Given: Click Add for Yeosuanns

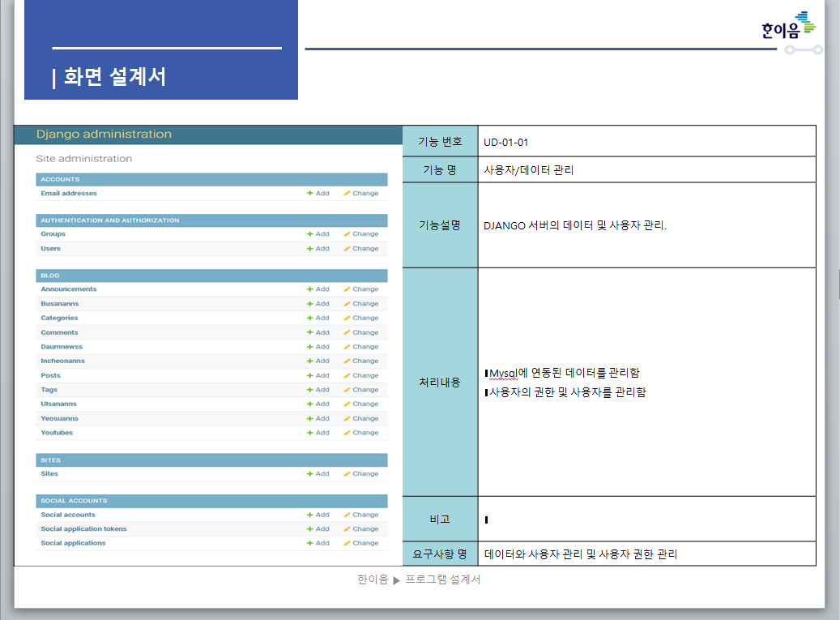Looking at the screenshot, I should pos(318,418).
